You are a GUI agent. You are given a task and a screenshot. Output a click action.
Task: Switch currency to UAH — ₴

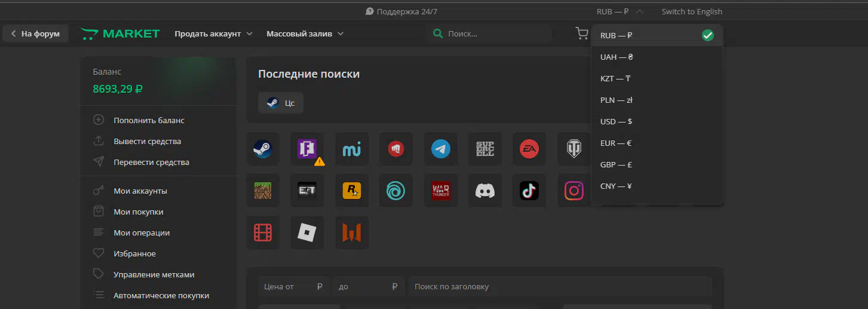pos(657,57)
